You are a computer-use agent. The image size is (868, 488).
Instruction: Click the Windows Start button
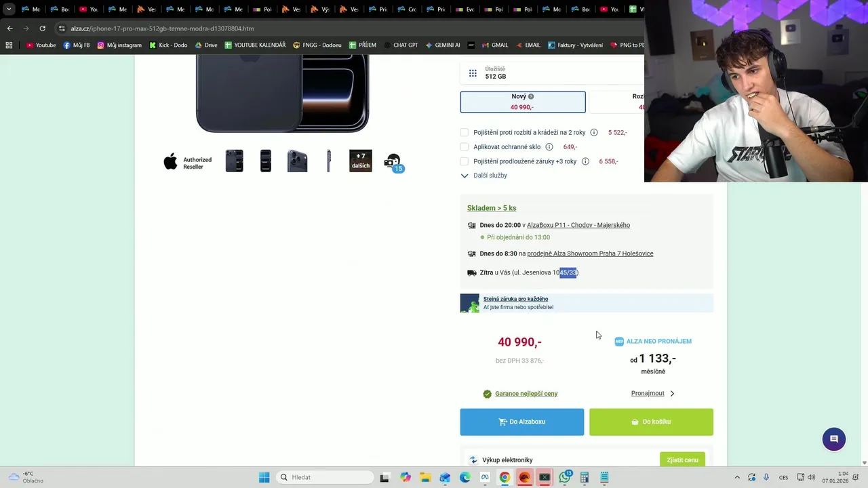[x=264, y=477]
